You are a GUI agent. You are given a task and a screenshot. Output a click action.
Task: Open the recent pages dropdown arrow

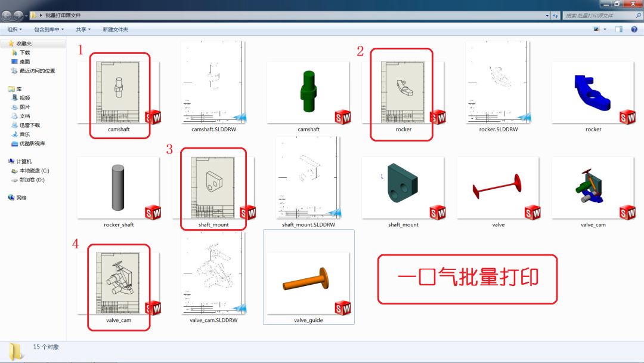coord(26,16)
